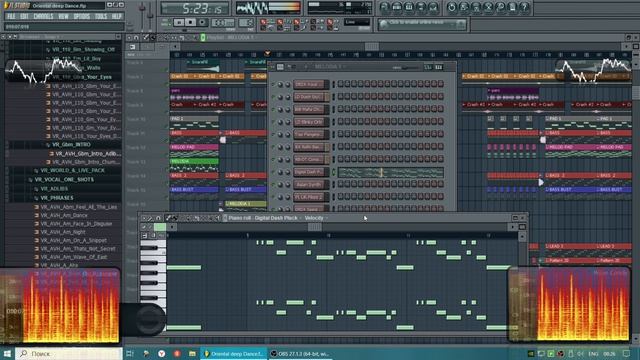The height and width of the screenshot is (360, 640).
Task: Expand the VR_Gbm_INTRO folder
Action: coord(71,144)
